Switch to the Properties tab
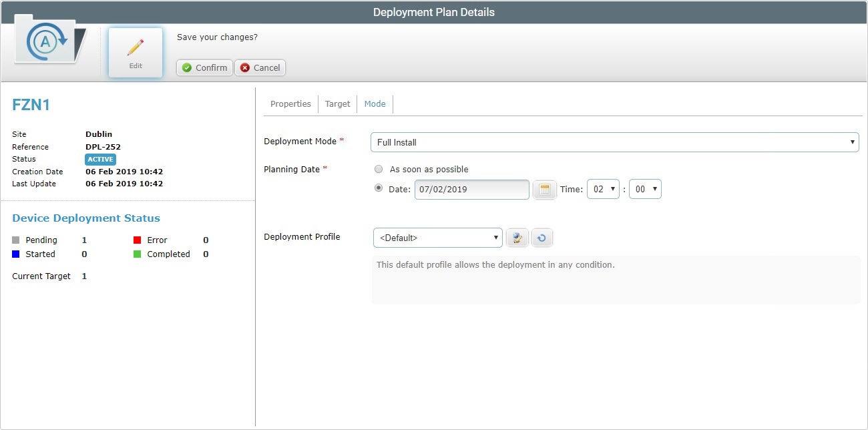Image resolution: width=868 pixels, height=430 pixels. tap(290, 103)
